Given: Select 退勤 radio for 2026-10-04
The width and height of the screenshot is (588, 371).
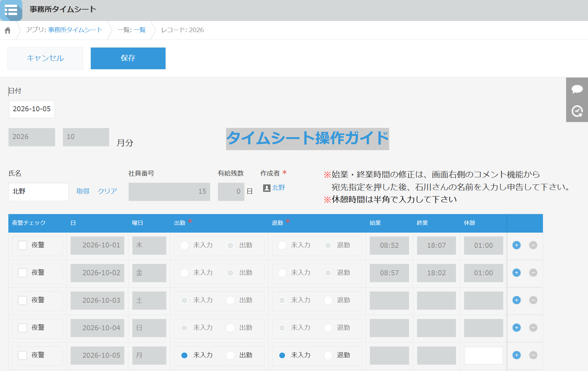Looking at the screenshot, I should [328, 328].
